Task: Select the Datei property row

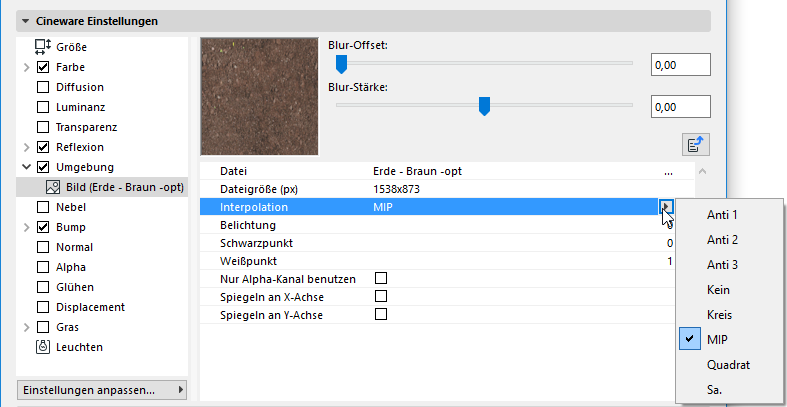Action: [x=447, y=172]
